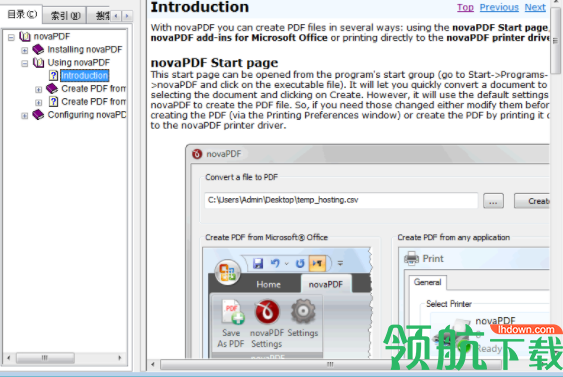Click the Undo arrow icon in quick access bar
The height and width of the screenshot is (377, 563).
tap(275, 264)
